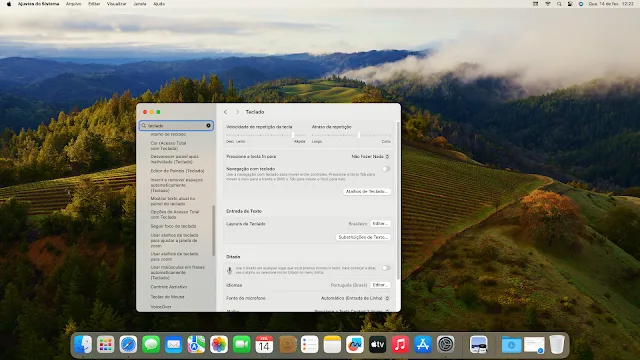Select Desvanecer painel após inatividade result
The height and width of the screenshot is (360, 640).
[x=174, y=159]
